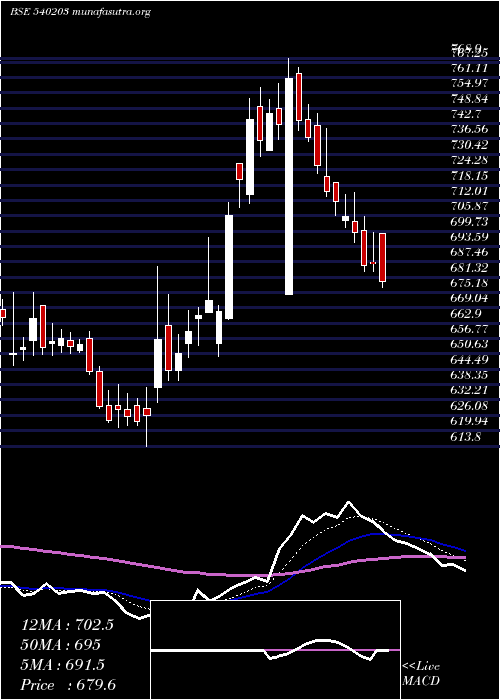The width and height of the screenshot is (500, 700).
Task: Click inside the MACD inset chart box
Action: pyautogui.click(x=275, y=650)
